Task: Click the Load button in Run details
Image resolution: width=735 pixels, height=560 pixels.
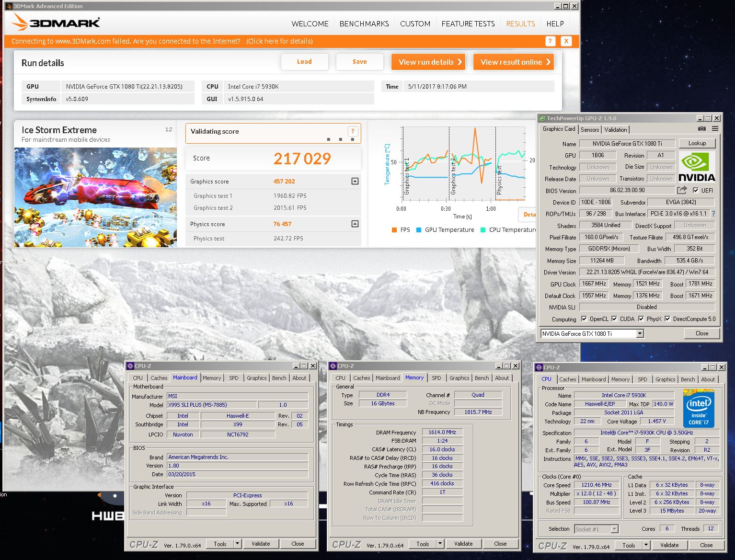Action: (x=304, y=62)
